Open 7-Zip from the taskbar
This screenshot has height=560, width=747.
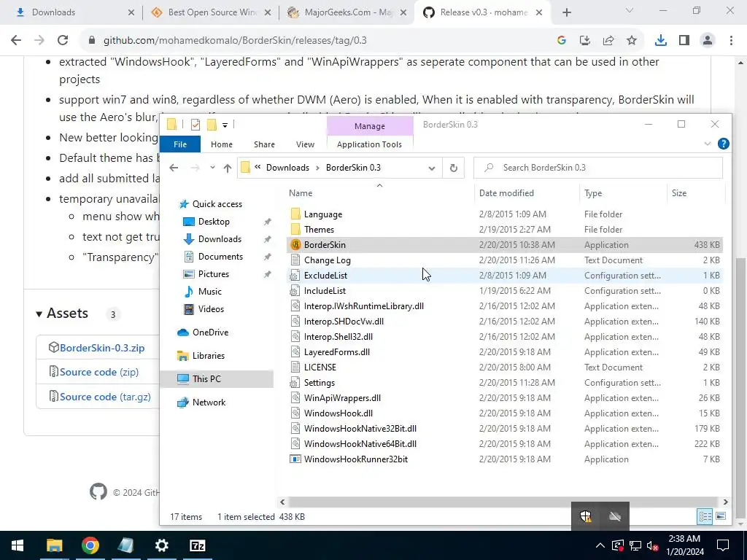pos(197,545)
